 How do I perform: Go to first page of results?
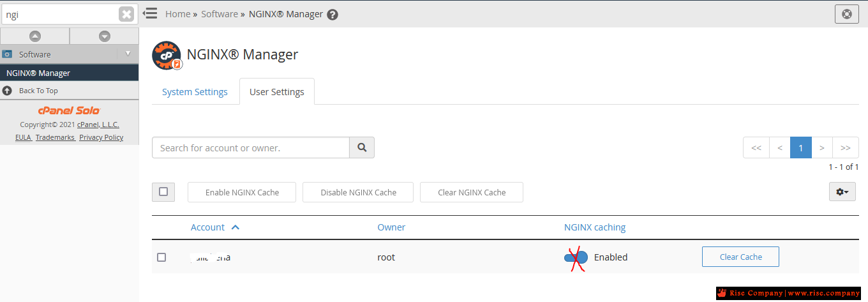click(x=756, y=147)
